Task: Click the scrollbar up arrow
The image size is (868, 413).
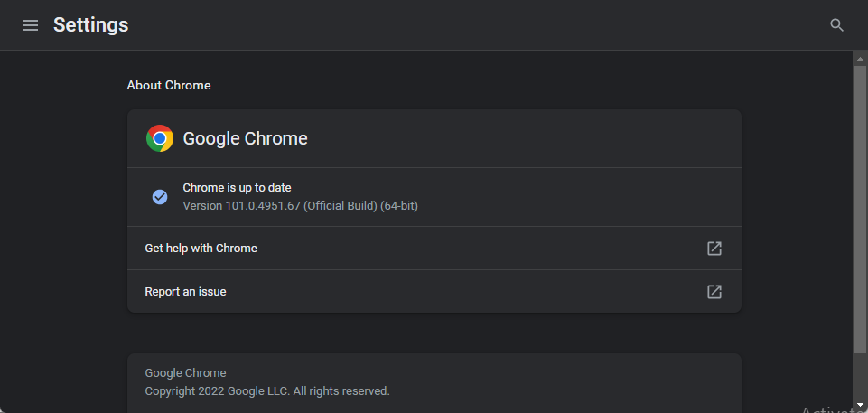Action: pyautogui.click(x=860, y=58)
